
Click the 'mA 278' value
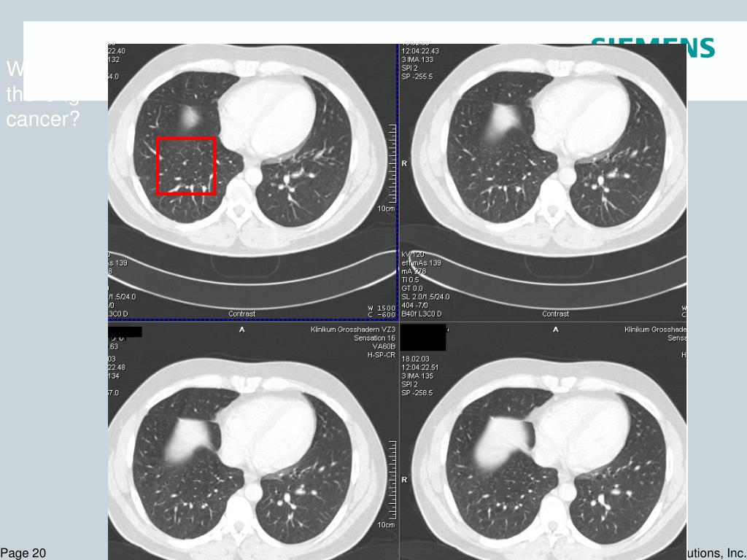pyautogui.click(x=414, y=271)
